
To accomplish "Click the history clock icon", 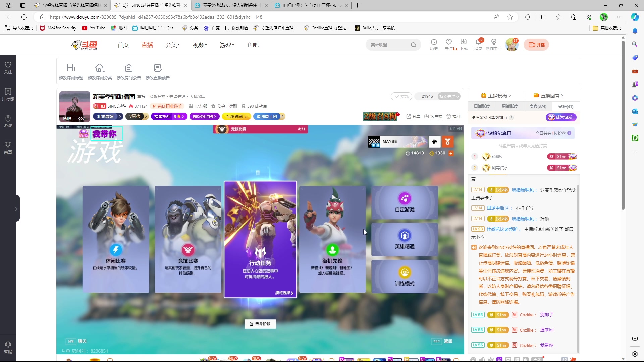I will pos(434,42).
